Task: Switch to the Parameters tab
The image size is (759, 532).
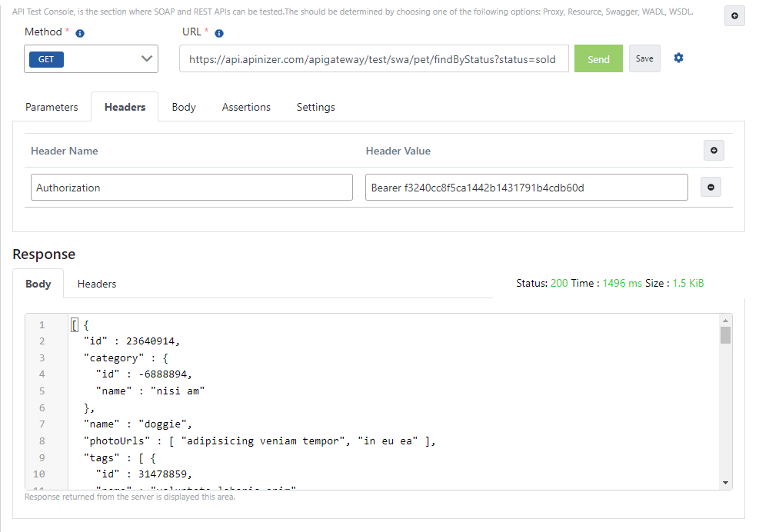Action: [x=52, y=108]
